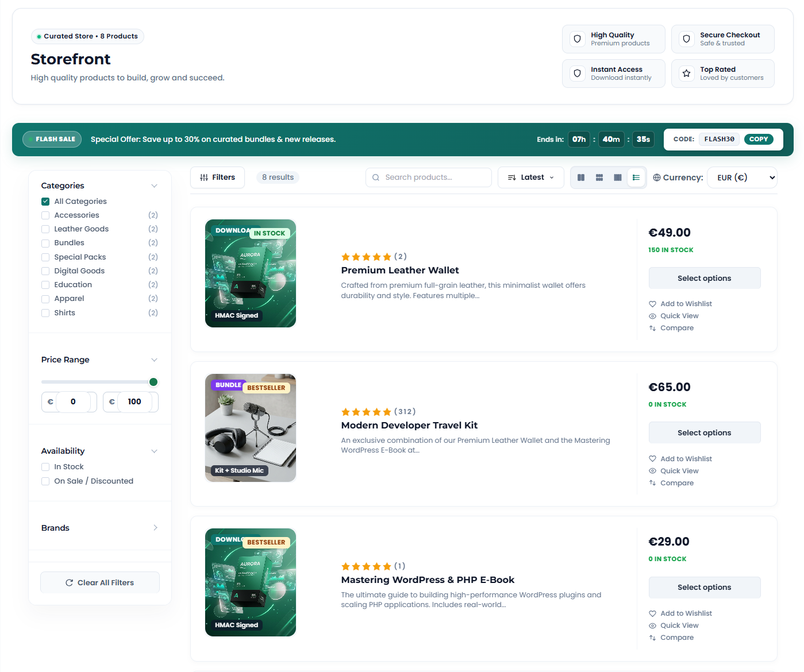Viewport: 804px width, 672px height.
Task: Click the Search products field
Action: click(429, 177)
